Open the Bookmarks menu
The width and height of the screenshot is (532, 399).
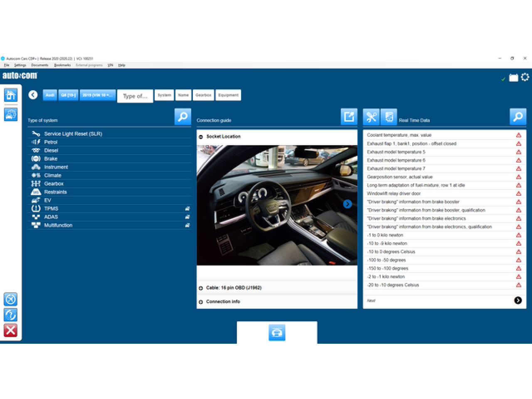click(62, 65)
